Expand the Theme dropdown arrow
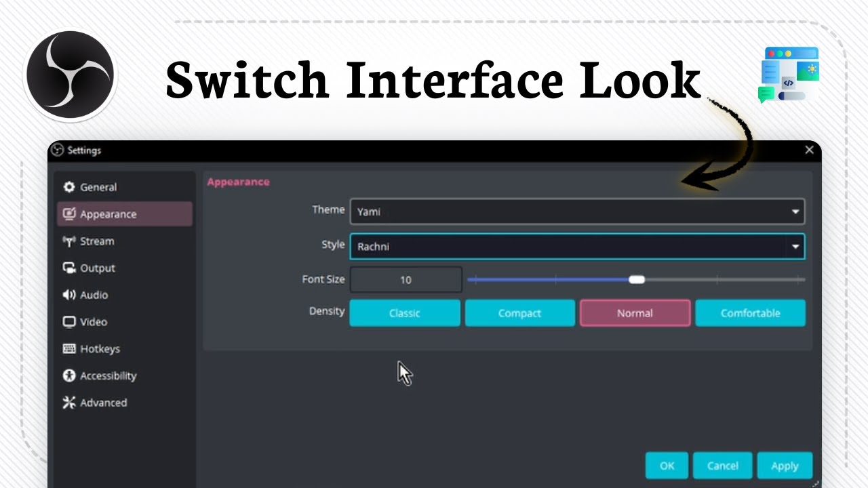Viewport: 868px width, 488px height. (x=795, y=211)
